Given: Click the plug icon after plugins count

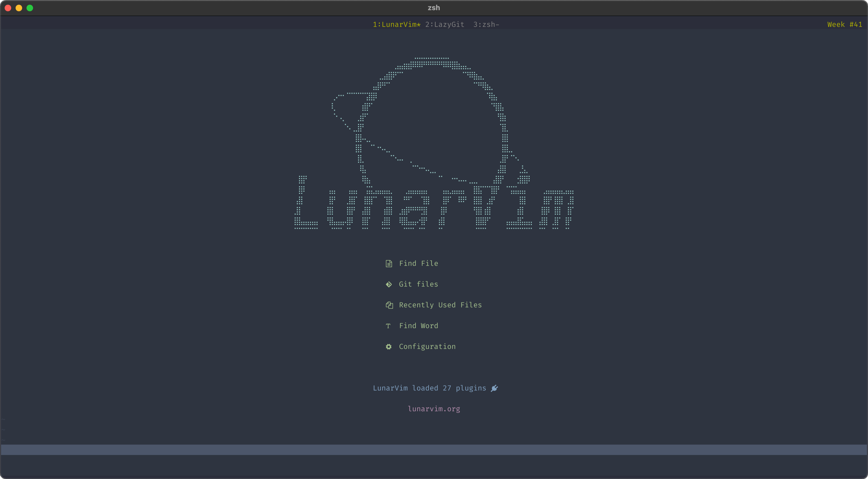Looking at the screenshot, I should click(494, 388).
